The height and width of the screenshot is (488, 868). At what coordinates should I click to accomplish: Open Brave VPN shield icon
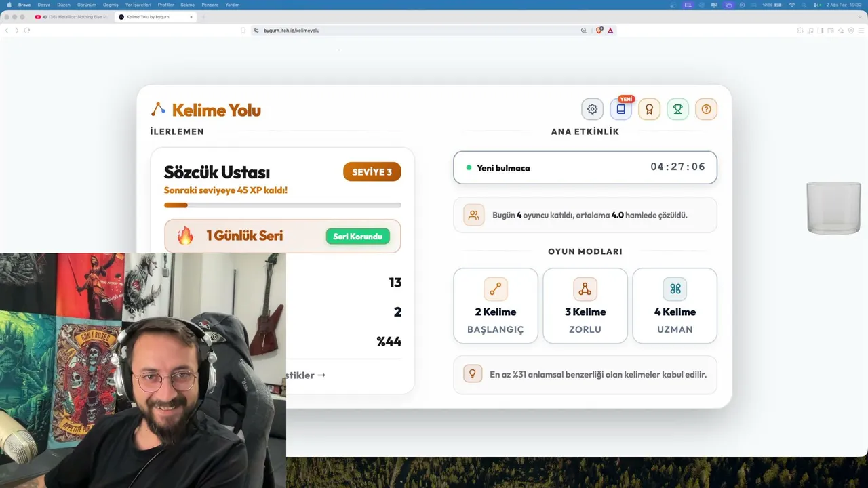(851, 30)
